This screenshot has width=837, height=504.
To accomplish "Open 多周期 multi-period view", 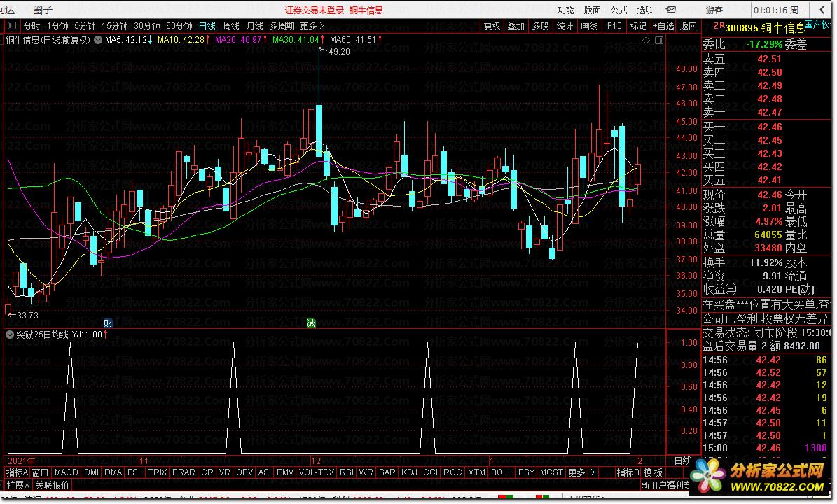I will coord(282,26).
